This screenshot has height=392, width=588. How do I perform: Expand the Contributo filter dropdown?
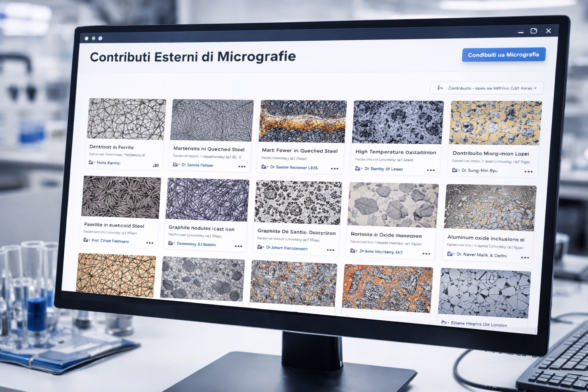point(487,88)
